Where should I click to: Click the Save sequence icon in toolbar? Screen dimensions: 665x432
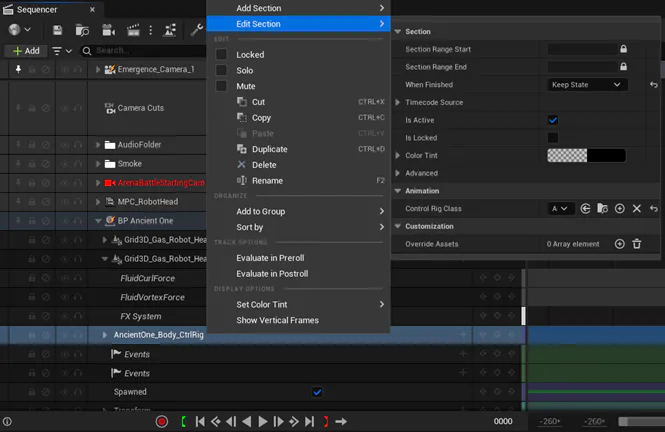[x=57, y=30]
